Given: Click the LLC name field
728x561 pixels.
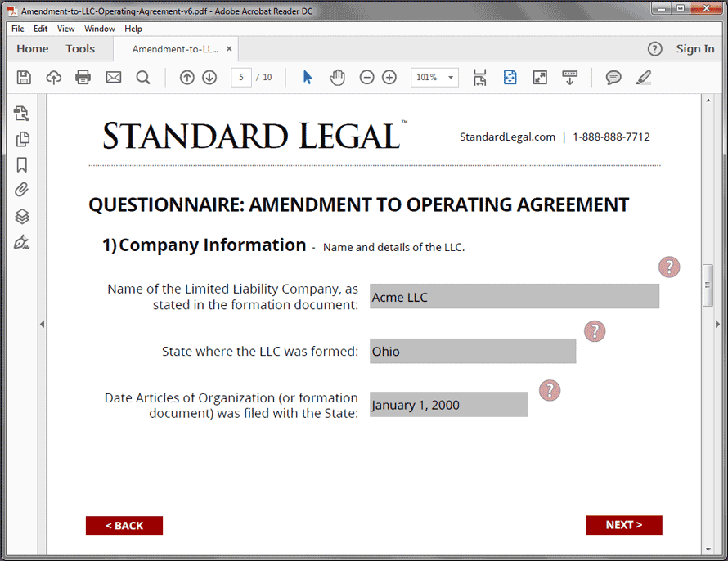Looking at the screenshot, I should tap(515, 296).
